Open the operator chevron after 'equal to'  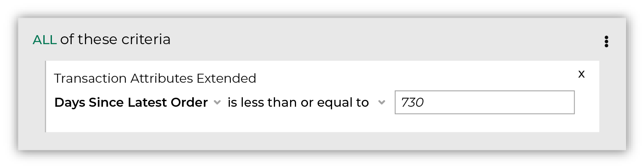pos(381,103)
